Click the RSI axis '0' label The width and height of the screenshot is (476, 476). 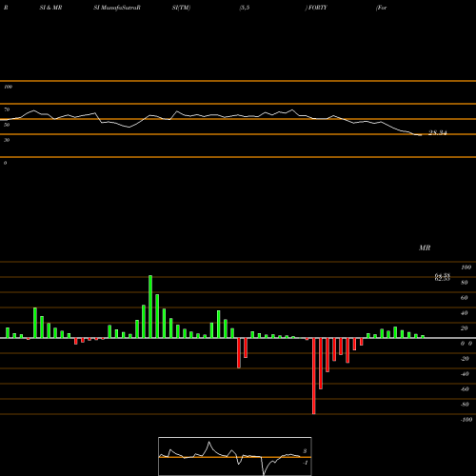pos(5,163)
